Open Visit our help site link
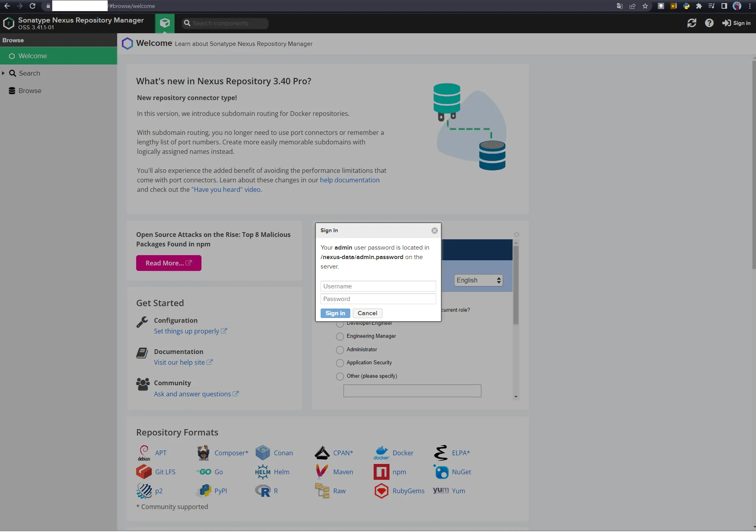This screenshot has width=756, height=532. pos(183,362)
